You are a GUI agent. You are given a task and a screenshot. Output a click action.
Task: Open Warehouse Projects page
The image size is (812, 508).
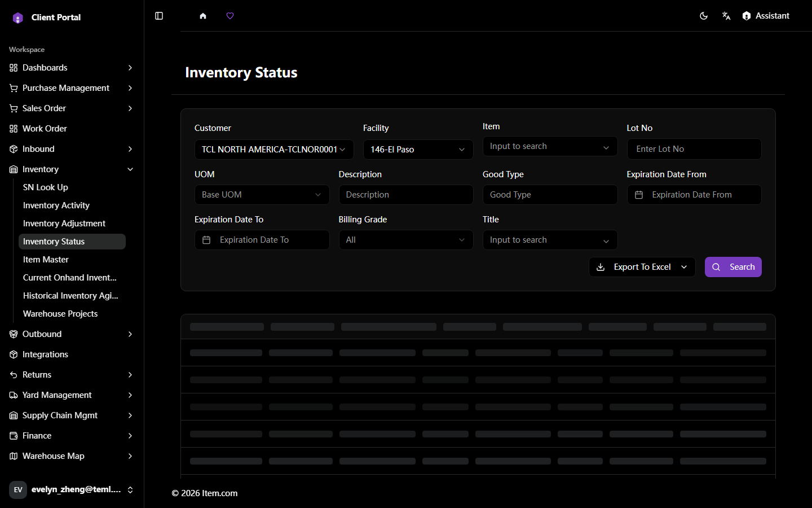[72, 314]
